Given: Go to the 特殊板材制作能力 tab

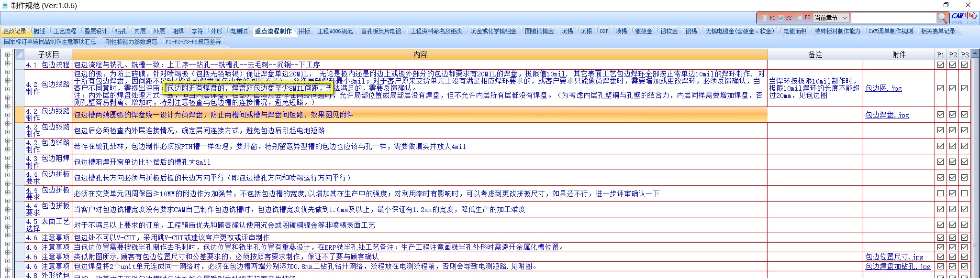Looking at the screenshot, I should coord(837,31).
